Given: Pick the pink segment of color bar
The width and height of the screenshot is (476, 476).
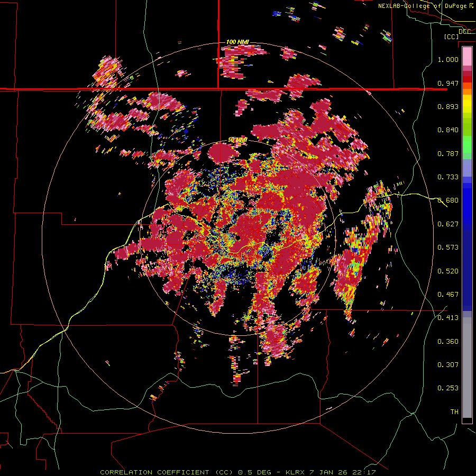Looking at the screenshot, I should pyautogui.click(x=467, y=56).
